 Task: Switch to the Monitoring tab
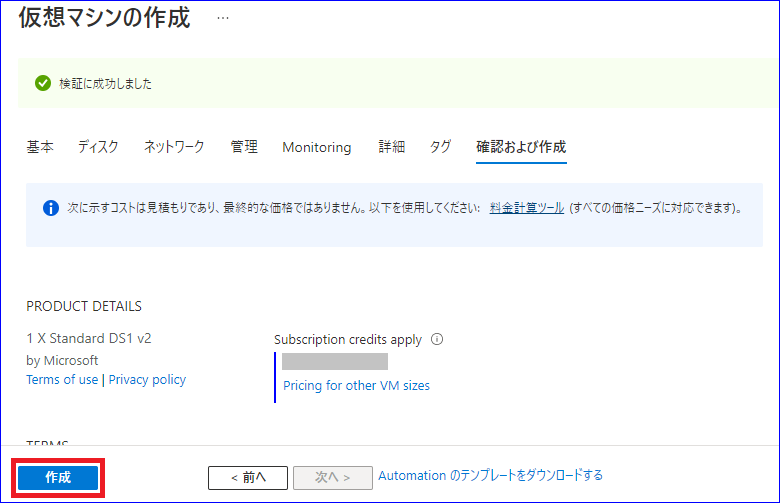317,147
